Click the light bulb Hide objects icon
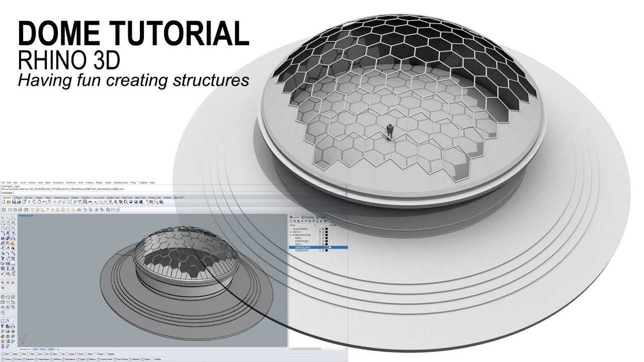Screen dimensions: 644x362 click(111, 202)
